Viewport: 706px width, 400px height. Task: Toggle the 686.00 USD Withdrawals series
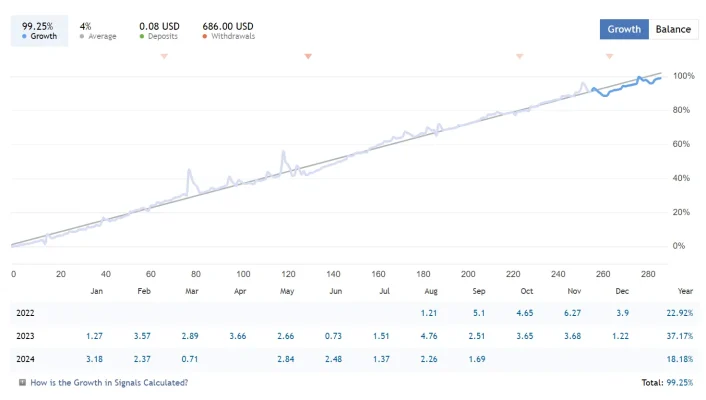click(x=228, y=31)
